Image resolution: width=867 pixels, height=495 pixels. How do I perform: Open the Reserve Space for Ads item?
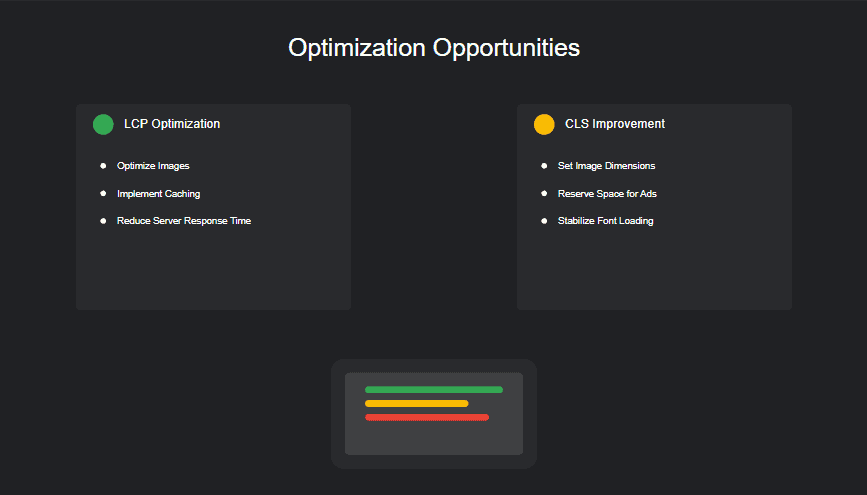[x=607, y=193]
